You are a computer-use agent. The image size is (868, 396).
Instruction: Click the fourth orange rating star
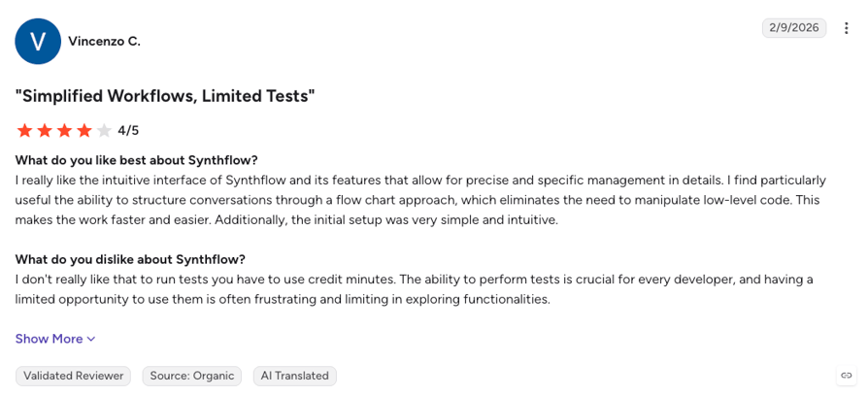pyautogui.click(x=84, y=130)
